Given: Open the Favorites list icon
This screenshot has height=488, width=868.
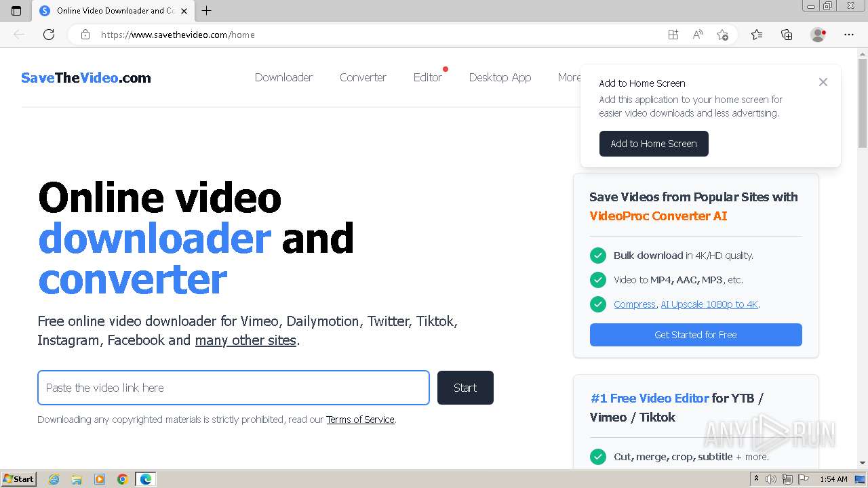Looking at the screenshot, I should click(757, 35).
